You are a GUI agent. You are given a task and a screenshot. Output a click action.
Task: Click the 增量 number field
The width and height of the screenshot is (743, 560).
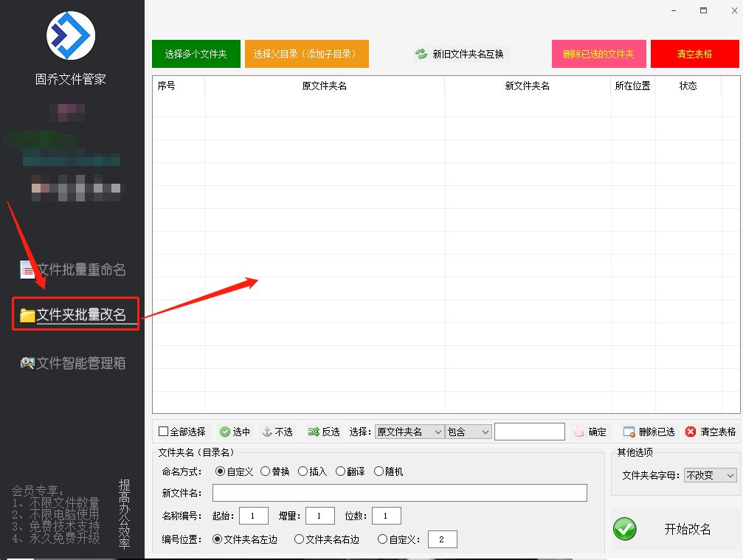tap(319, 516)
